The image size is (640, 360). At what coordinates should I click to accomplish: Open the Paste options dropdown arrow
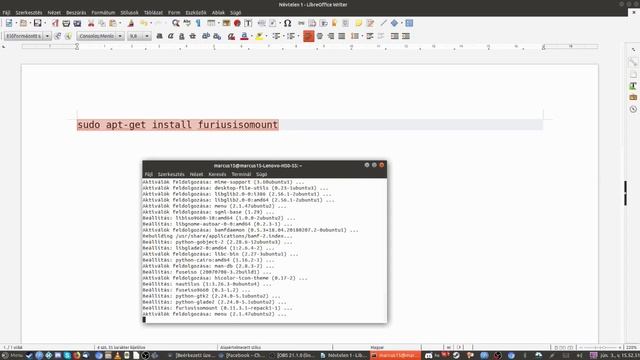pos(120,23)
